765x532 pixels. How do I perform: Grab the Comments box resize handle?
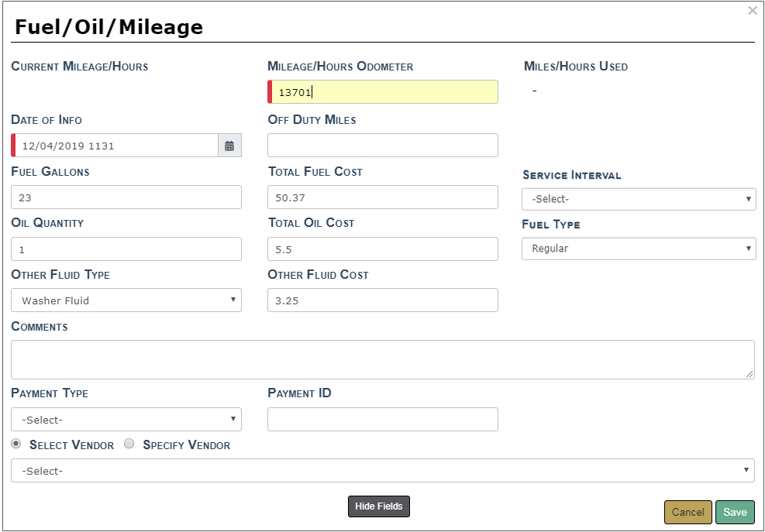pyautogui.click(x=749, y=374)
